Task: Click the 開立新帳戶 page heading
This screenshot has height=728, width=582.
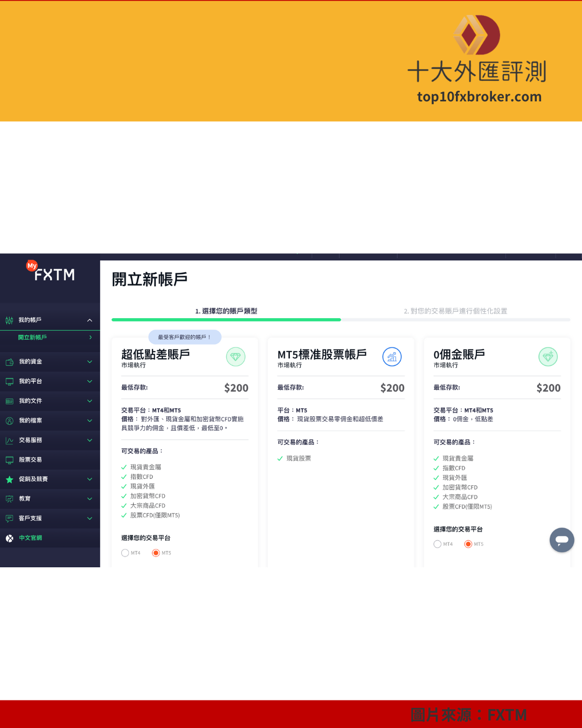Action: tap(149, 279)
